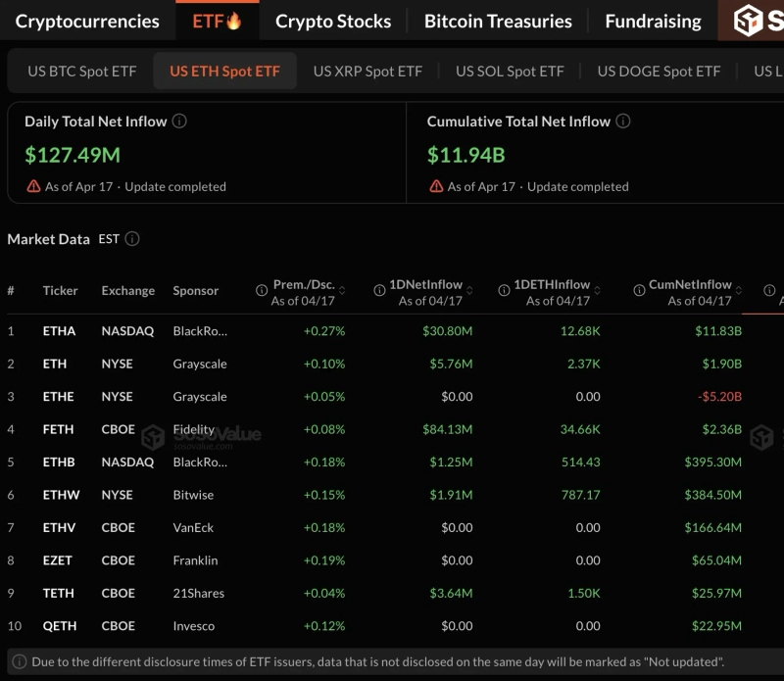
Task: Click the info icon before 1DNetInflow column
Action: point(380,291)
